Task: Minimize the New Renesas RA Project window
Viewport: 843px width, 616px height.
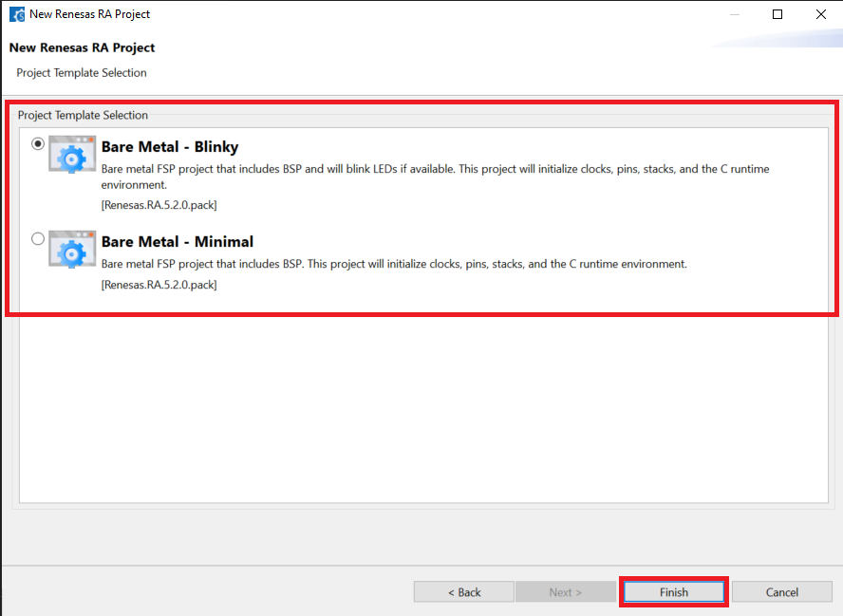Action: 735,14
